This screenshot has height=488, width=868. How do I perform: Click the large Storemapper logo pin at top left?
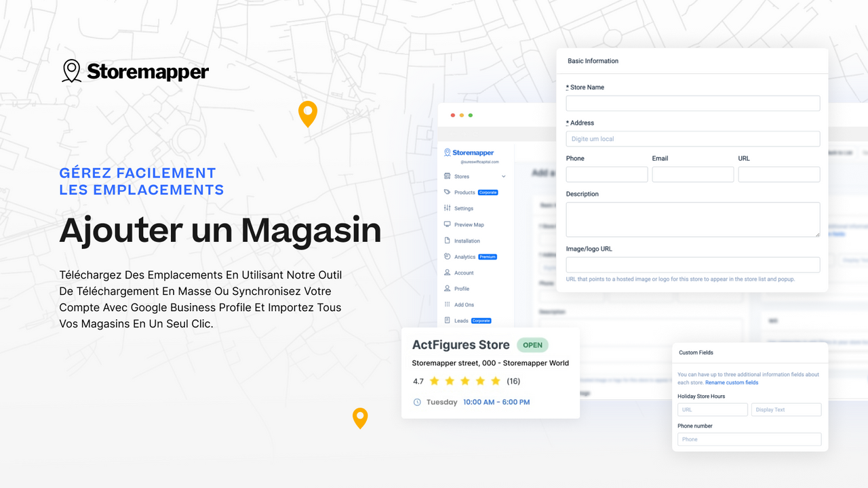71,71
